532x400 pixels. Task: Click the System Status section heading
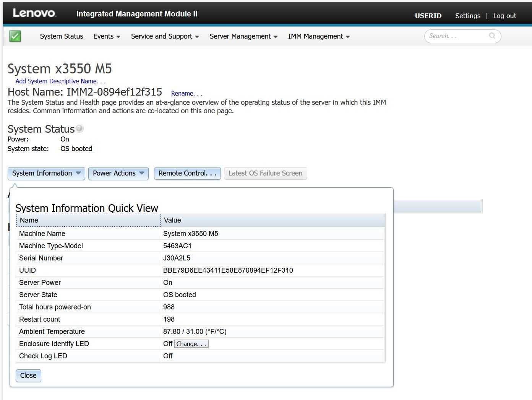[x=41, y=129]
